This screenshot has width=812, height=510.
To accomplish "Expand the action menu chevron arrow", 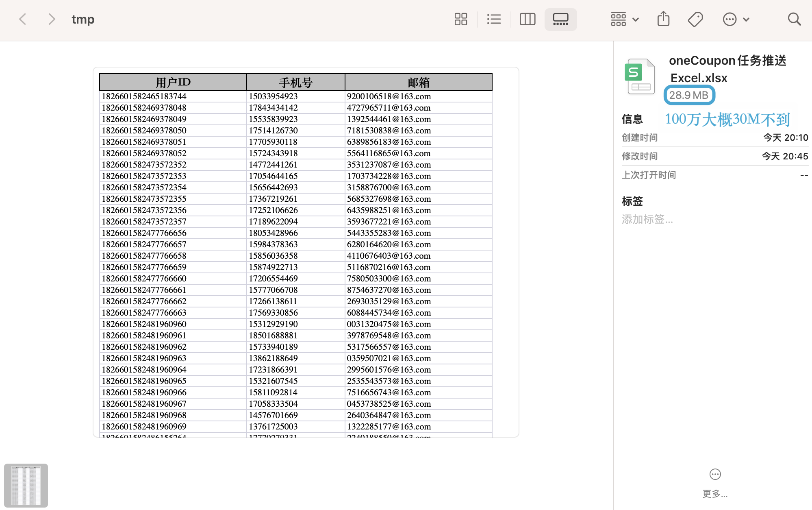I will pyautogui.click(x=746, y=19).
